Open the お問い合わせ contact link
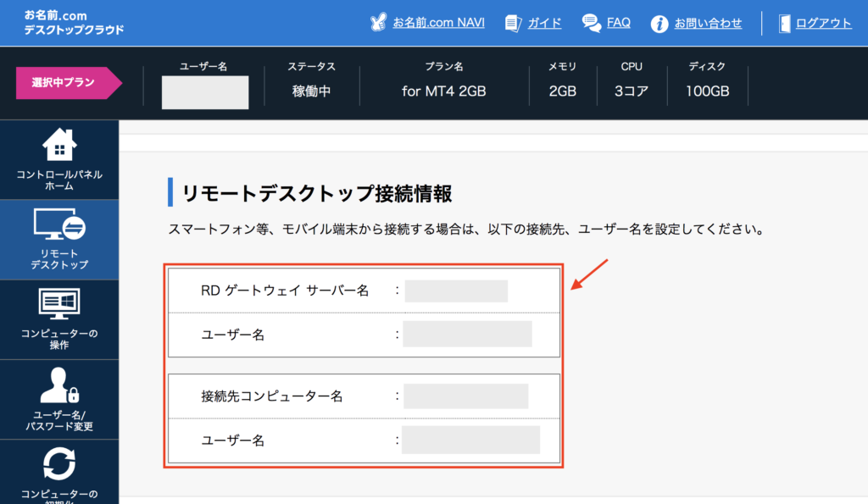 tap(708, 24)
